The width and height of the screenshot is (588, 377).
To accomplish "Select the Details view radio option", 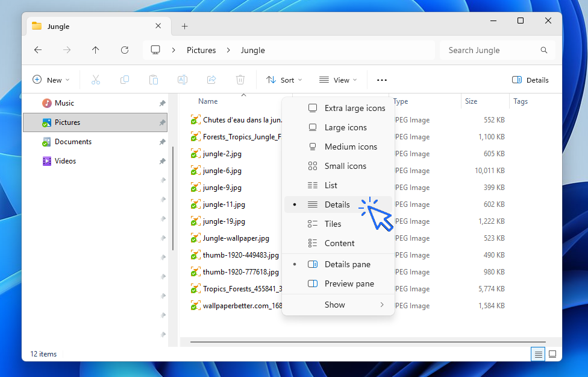I will 337,204.
